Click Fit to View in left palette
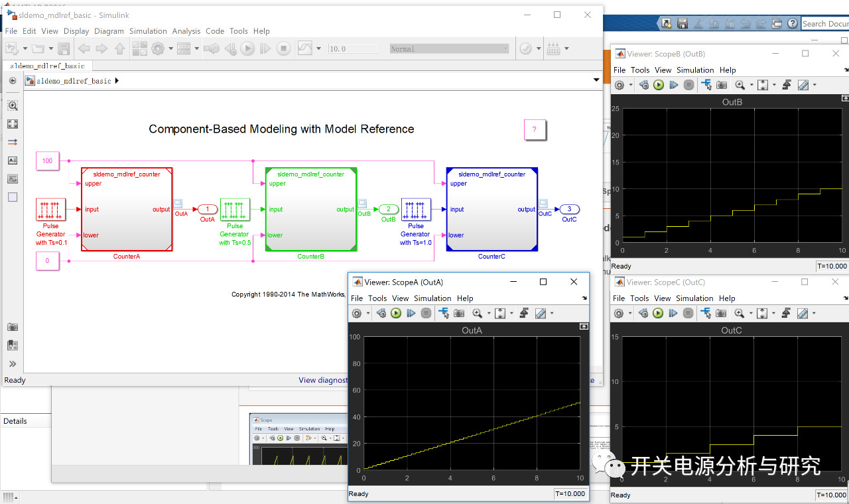 pyautogui.click(x=13, y=124)
